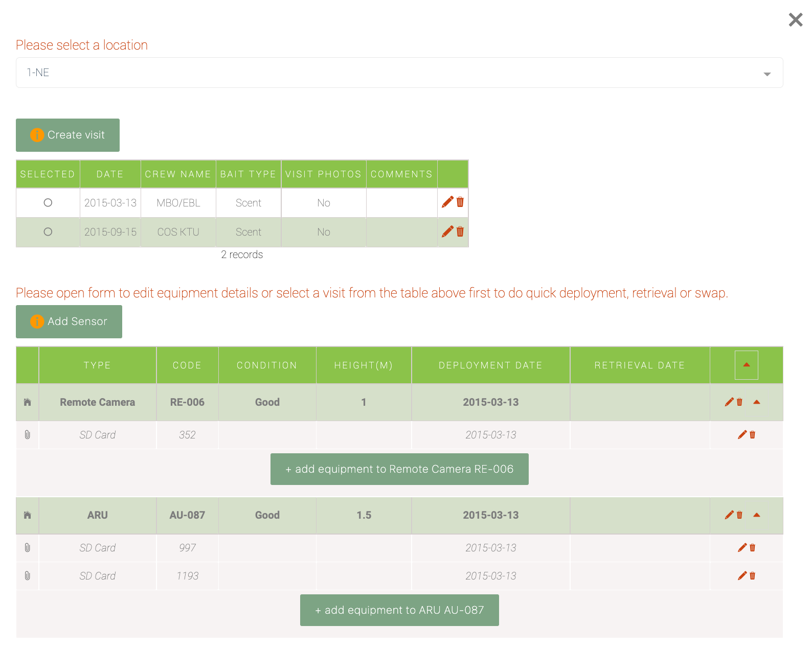Delete the 2015-03-13 visit with trash icon
The image size is (812, 648).
pos(460,202)
